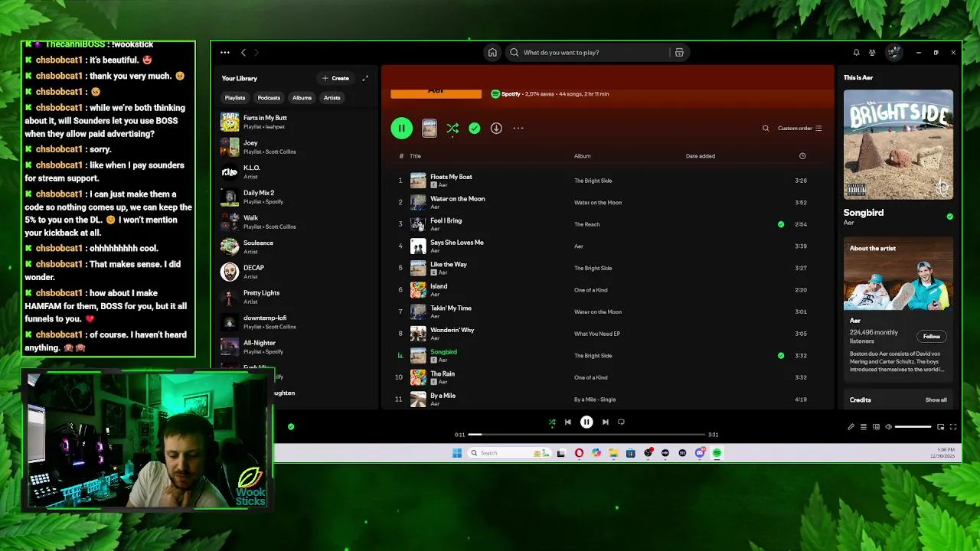Open album One of a Kind for Island
Screen dimensions: 980x551
click(x=591, y=290)
